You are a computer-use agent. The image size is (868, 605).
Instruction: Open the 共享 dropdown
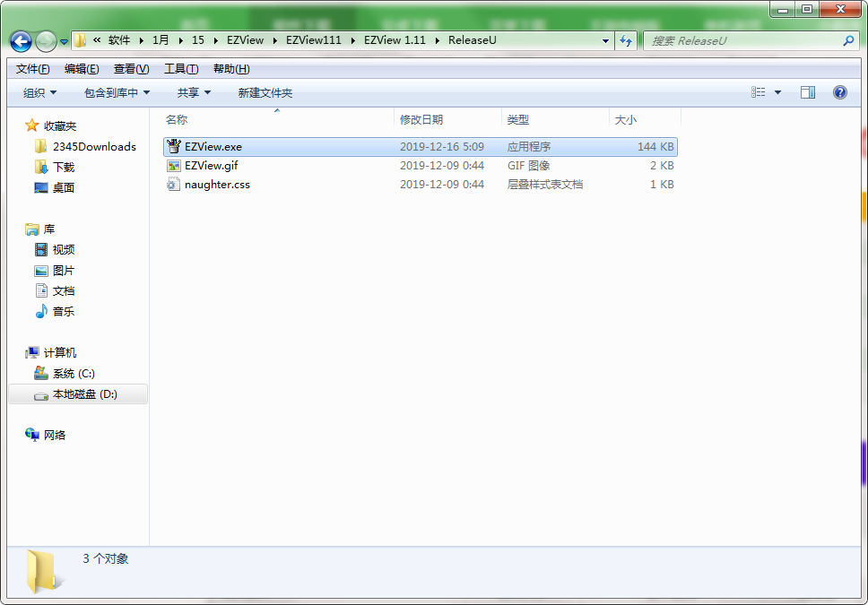point(194,92)
